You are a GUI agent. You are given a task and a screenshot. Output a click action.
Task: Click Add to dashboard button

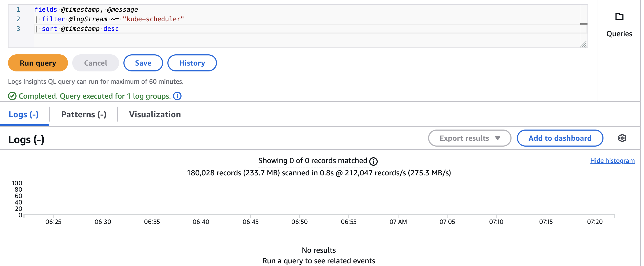point(560,138)
